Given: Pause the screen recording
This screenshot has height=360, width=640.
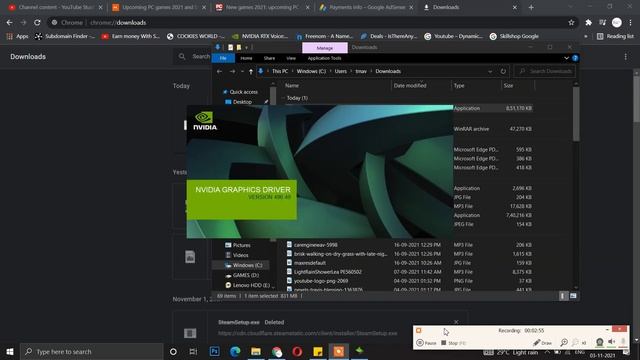Looking at the screenshot, I should [426, 343].
